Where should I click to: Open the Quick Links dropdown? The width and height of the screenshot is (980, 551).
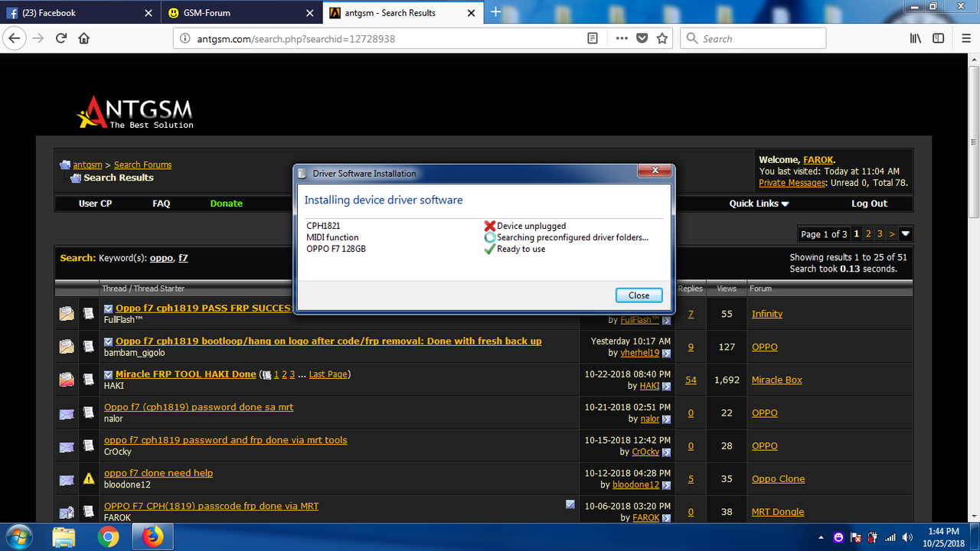point(759,204)
